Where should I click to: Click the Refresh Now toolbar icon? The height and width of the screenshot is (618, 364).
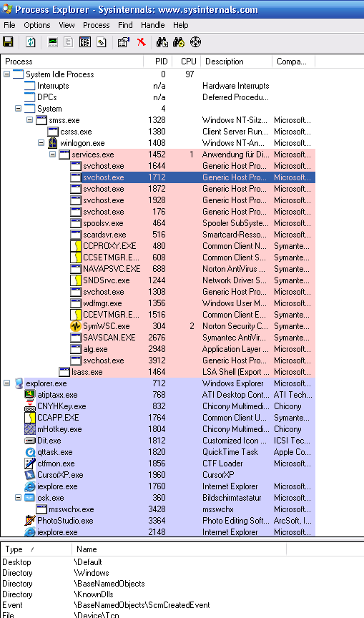30,41
